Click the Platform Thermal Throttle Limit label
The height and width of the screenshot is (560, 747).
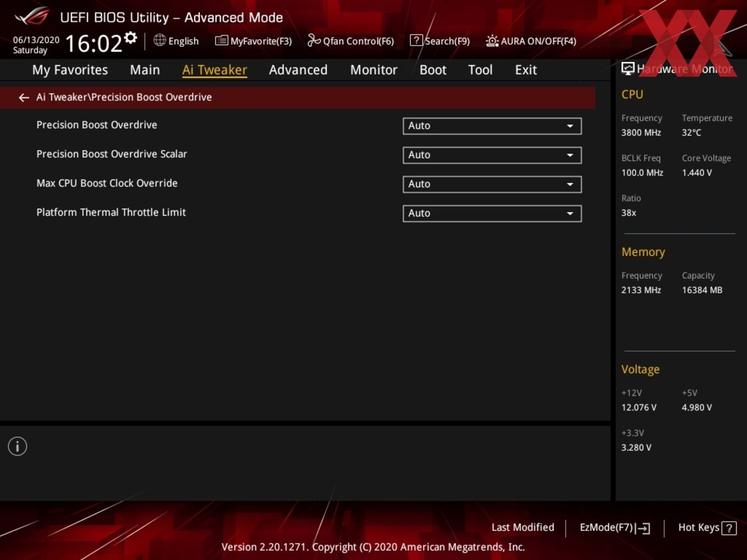111,212
